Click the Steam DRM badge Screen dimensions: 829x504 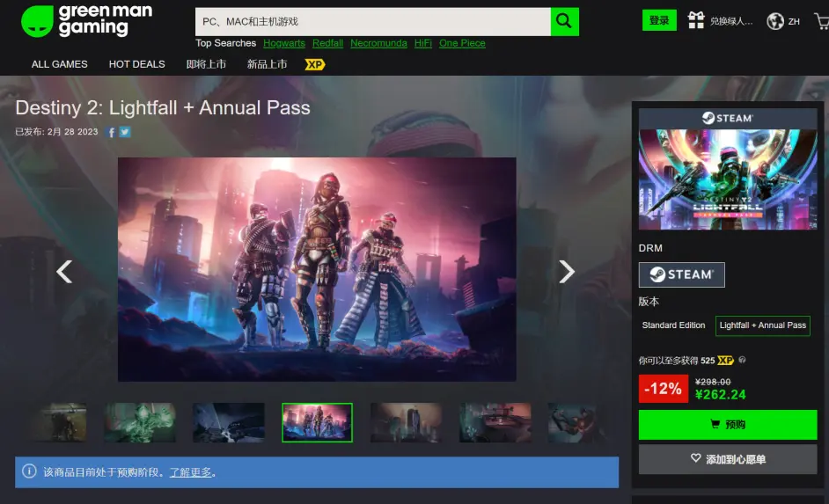tap(681, 274)
